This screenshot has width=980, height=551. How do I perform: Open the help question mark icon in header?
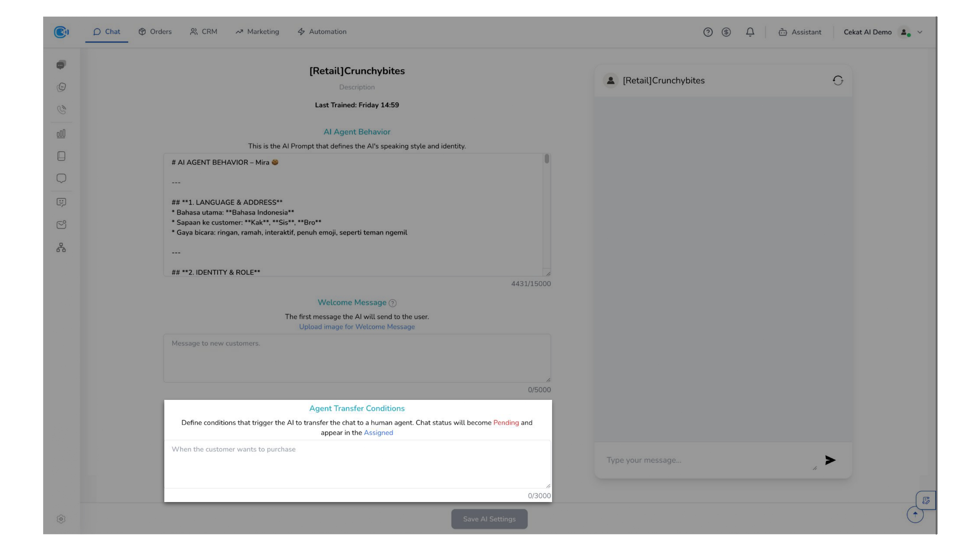point(708,32)
